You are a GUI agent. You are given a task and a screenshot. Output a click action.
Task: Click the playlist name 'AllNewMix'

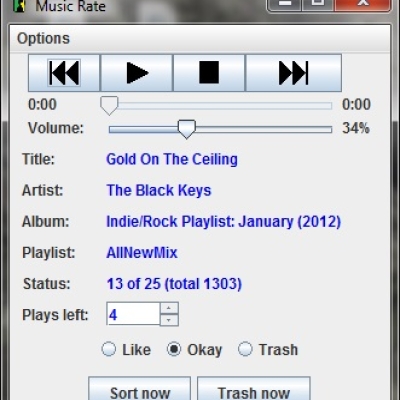[x=142, y=253]
